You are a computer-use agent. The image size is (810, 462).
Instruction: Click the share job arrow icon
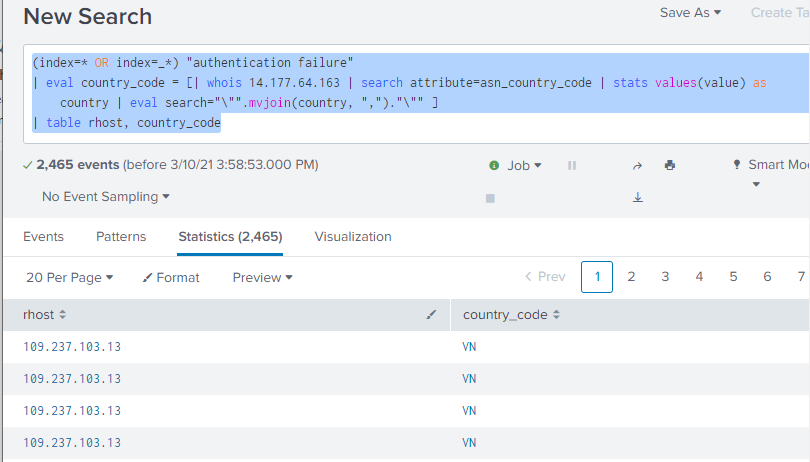click(x=637, y=166)
